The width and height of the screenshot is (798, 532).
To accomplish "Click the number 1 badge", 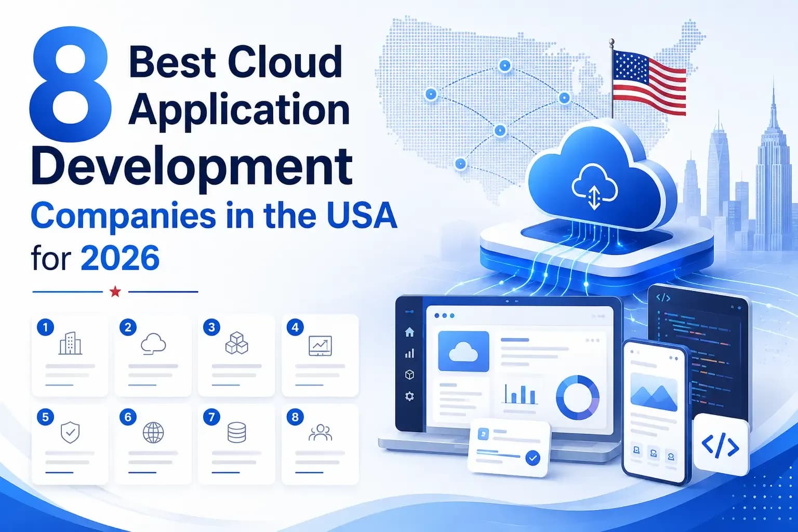I will click(45, 327).
